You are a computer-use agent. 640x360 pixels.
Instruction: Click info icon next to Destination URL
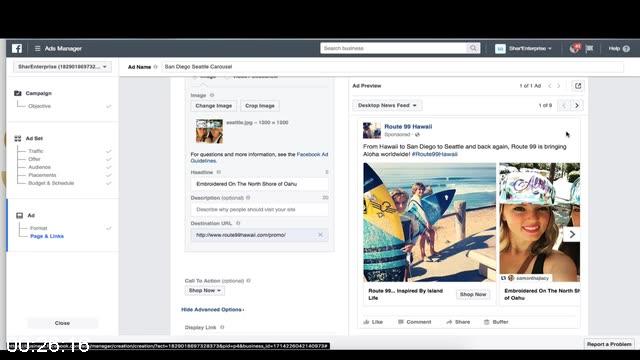coord(238,223)
